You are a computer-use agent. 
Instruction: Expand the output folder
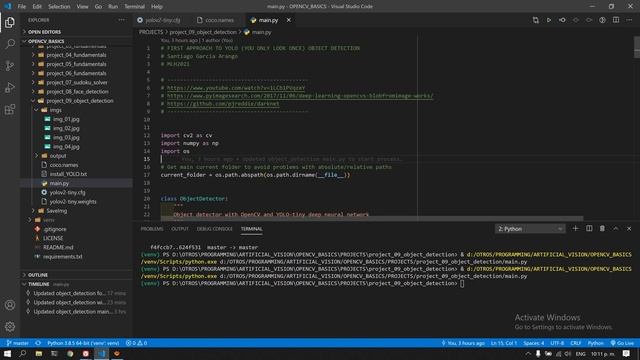58,156
